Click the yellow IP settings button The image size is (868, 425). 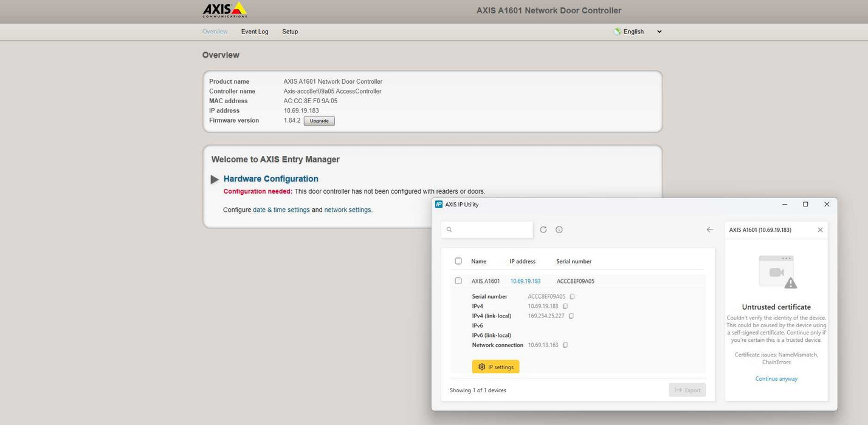(x=495, y=367)
